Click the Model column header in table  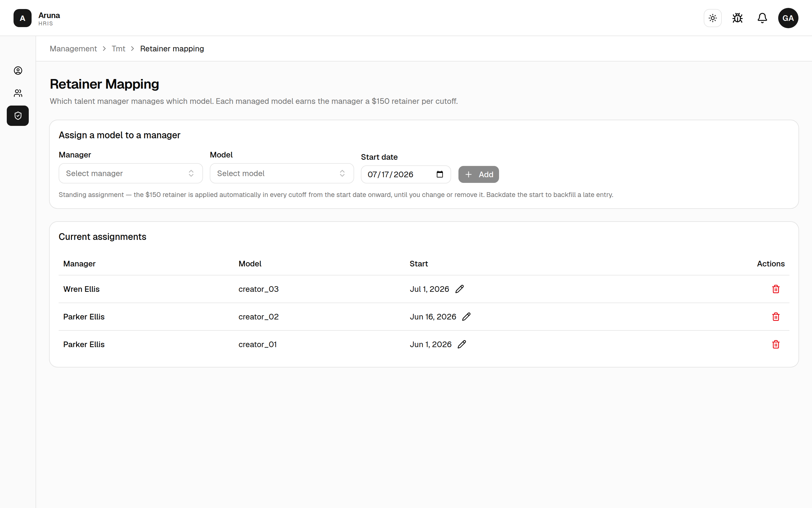pyautogui.click(x=250, y=264)
